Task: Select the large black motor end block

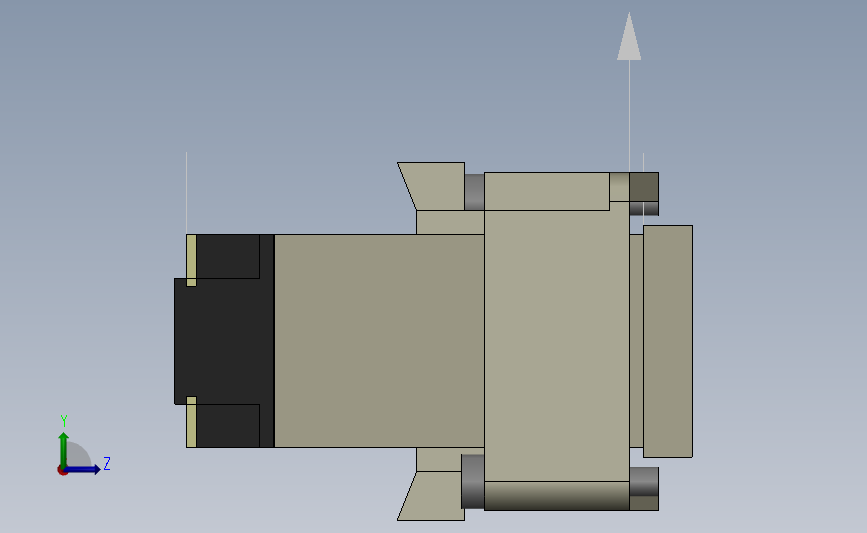Action: [x=224, y=341]
